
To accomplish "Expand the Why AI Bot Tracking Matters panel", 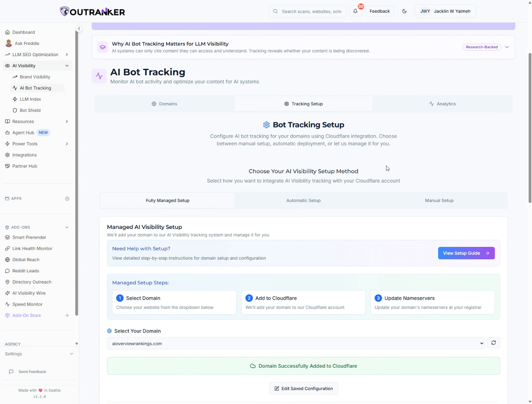I will [x=507, y=47].
